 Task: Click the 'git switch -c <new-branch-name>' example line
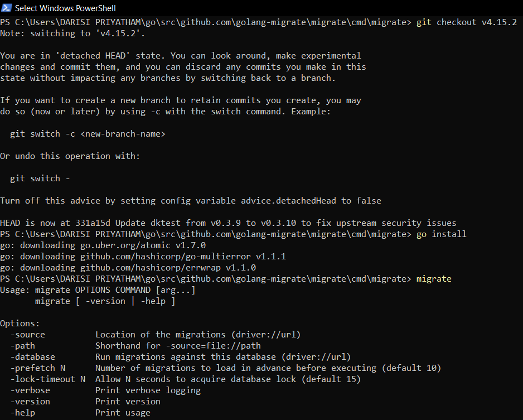point(88,134)
